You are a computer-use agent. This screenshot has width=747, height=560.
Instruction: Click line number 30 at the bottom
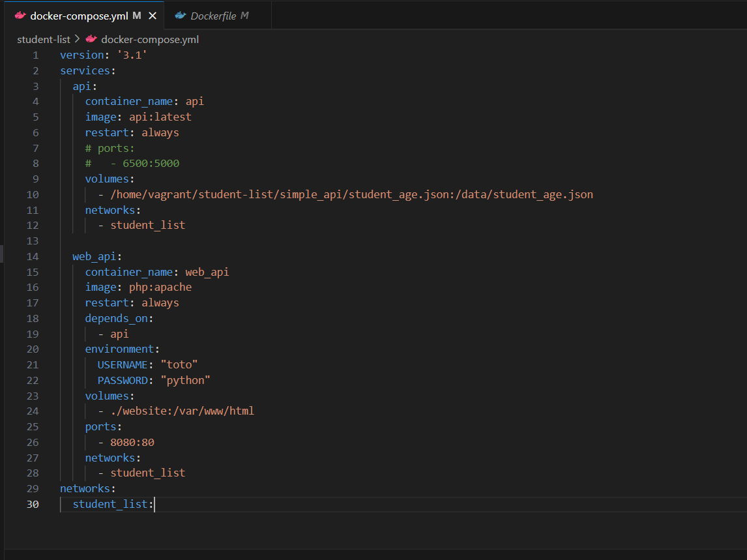click(33, 504)
